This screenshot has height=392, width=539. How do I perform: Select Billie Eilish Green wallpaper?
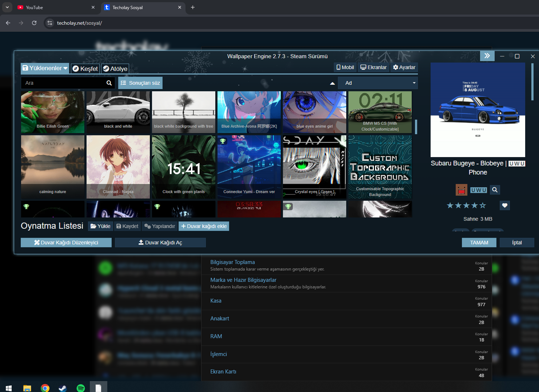[x=53, y=112]
